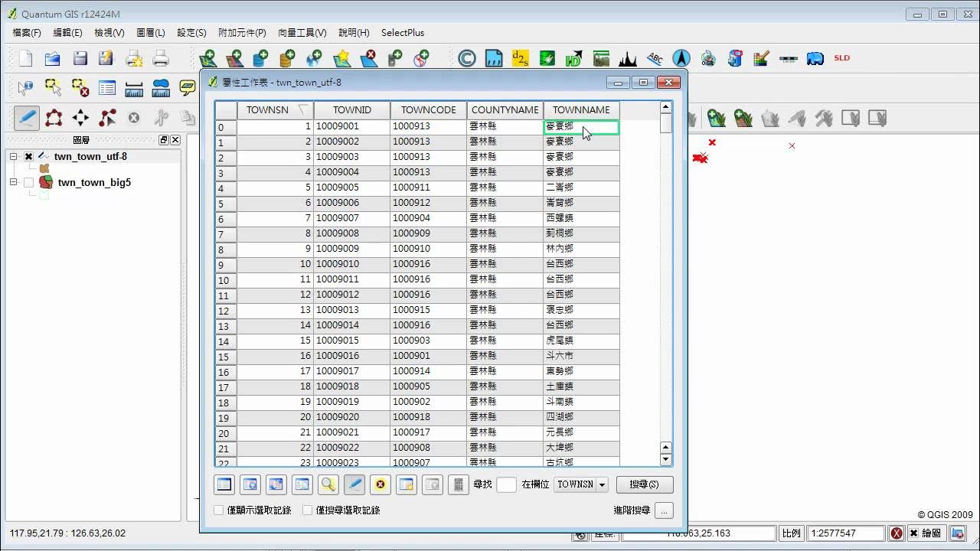Viewport: 980px width, 551px height.
Task: Click scroll-down arrow of attribute table scrollbar
Action: (x=665, y=459)
